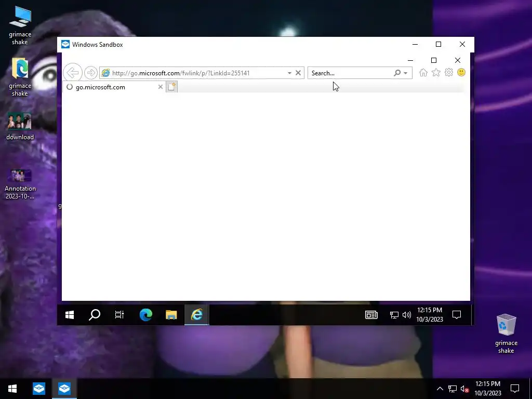Unmute using the host muted speaker icon
Image resolution: width=532 pixels, height=399 pixels.
tap(464, 389)
